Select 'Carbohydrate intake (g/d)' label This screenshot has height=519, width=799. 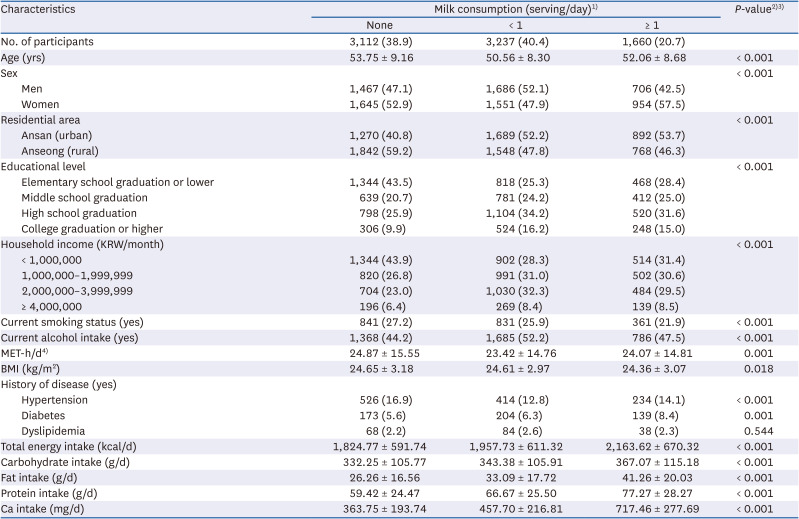[65, 462]
